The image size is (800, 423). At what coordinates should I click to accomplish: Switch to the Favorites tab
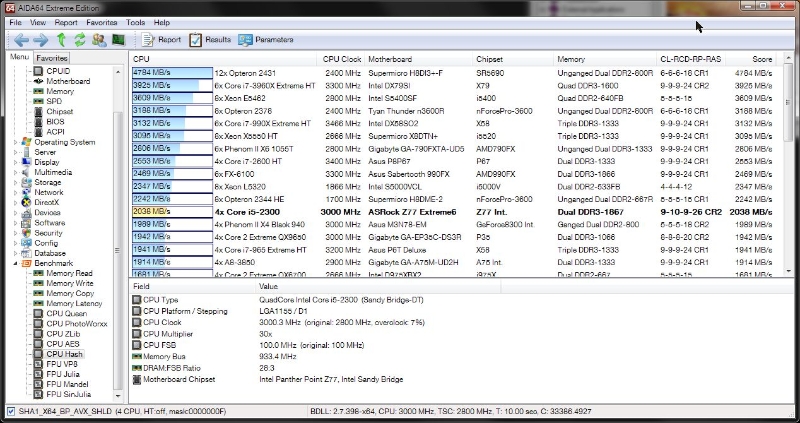(x=52, y=58)
